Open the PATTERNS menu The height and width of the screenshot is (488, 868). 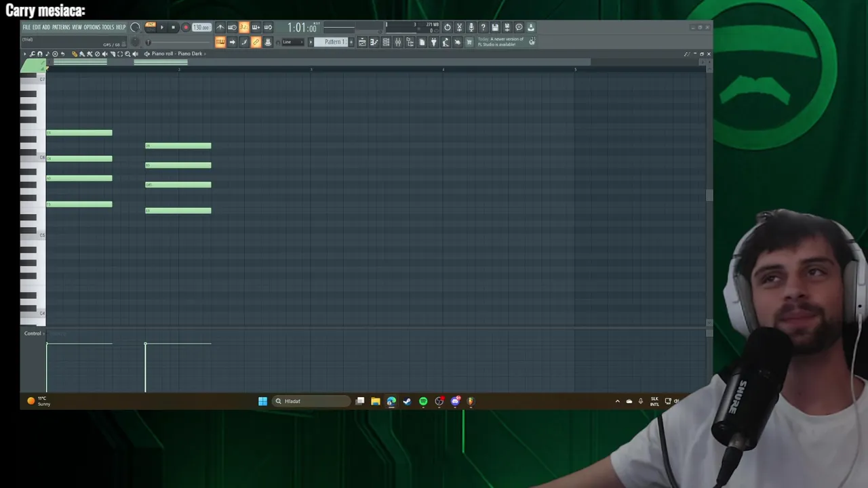[x=61, y=27]
